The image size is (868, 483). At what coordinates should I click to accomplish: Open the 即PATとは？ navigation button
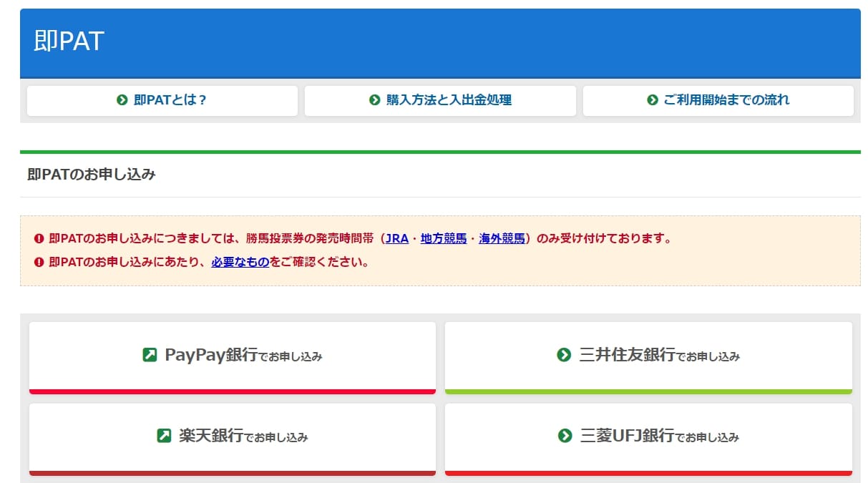point(162,100)
